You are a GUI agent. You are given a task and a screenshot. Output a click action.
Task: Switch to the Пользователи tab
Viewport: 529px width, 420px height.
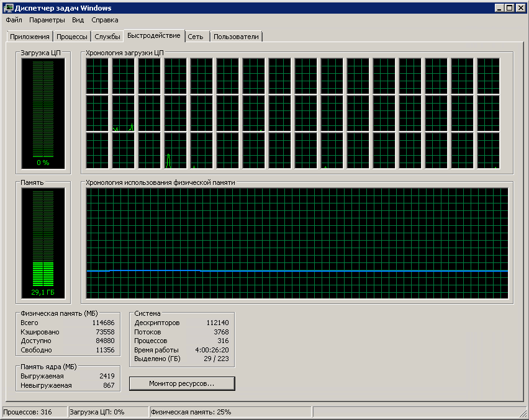tap(236, 37)
